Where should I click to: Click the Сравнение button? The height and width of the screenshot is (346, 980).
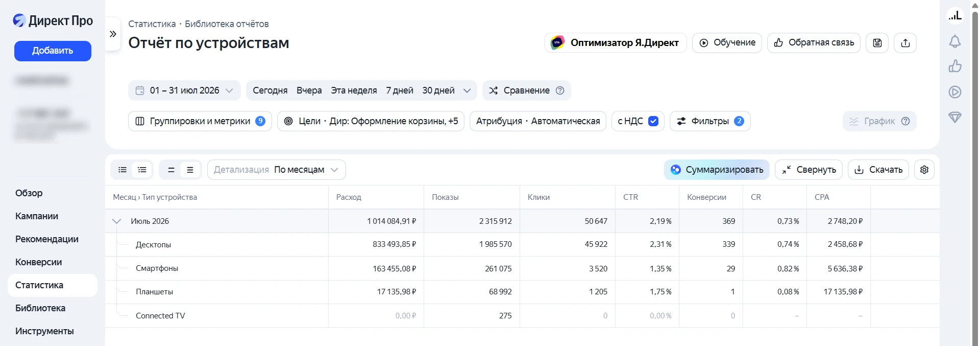point(526,90)
